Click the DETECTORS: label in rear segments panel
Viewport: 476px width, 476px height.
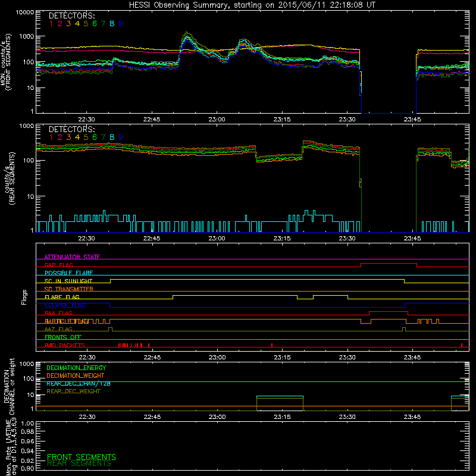point(71,129)
